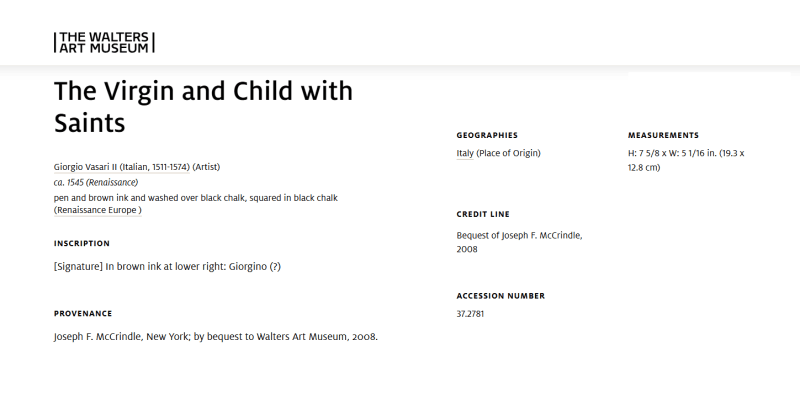The height and width of the screenshot is (404, 800).
Task: Click the Inscription section heading
Action: coord(82,243)
